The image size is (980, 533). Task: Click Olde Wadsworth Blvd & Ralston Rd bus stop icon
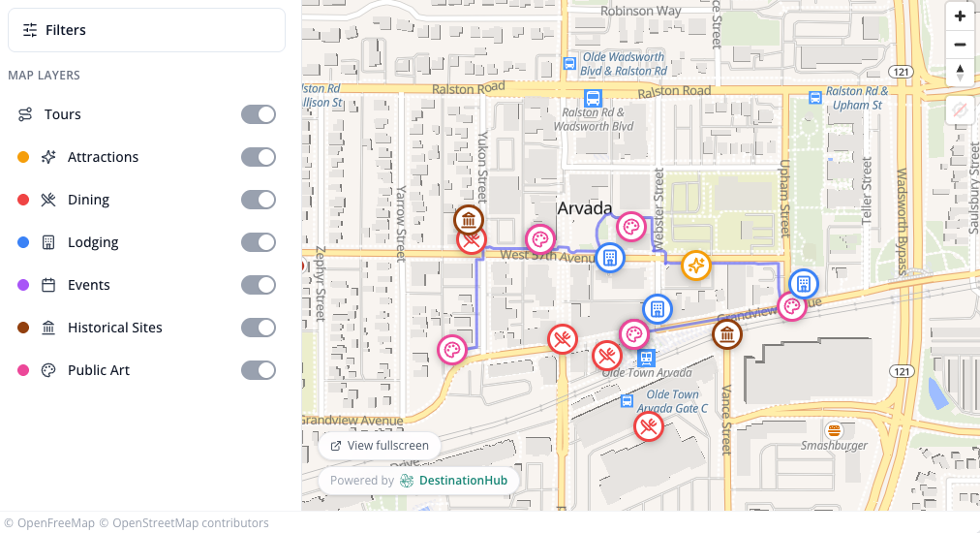pos(569,63)
